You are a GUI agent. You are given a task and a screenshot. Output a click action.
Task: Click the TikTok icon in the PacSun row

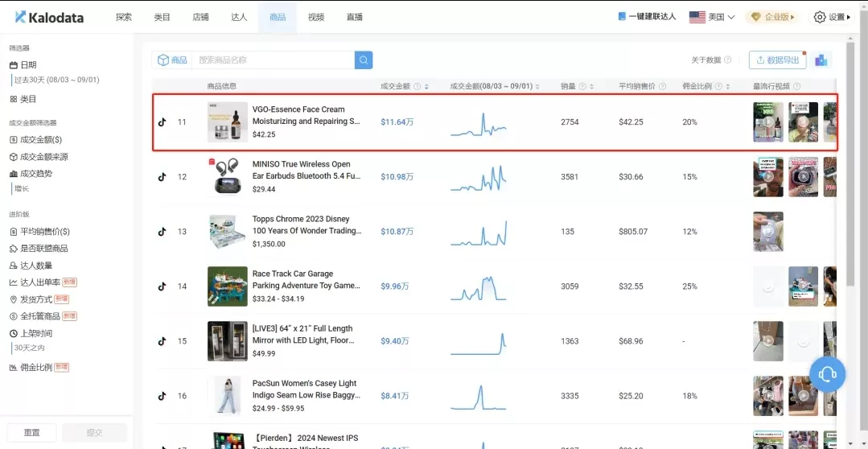[x=162, y=396]
